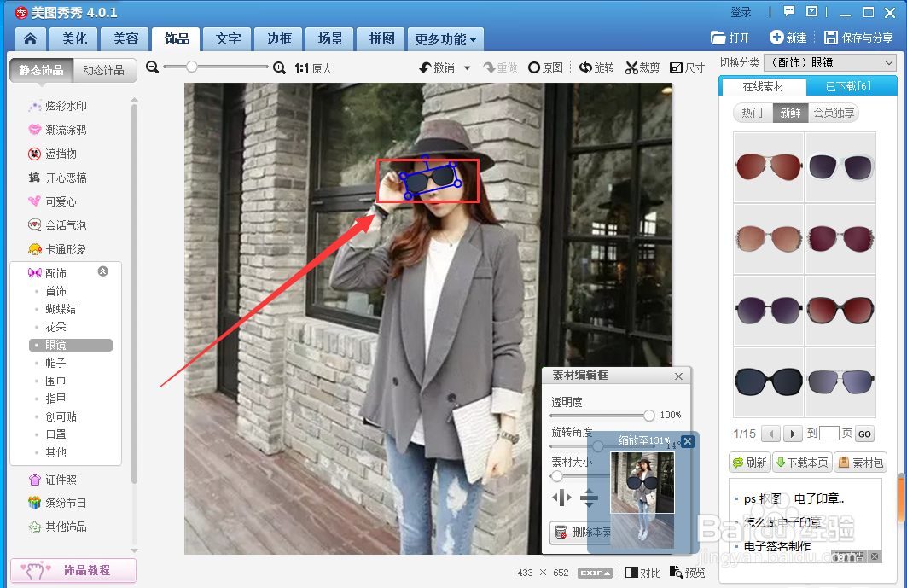This screenshot has width=907, height=588.
Task: Adjust the 透明度 opacity slider handle
Action: coord(649,415)
